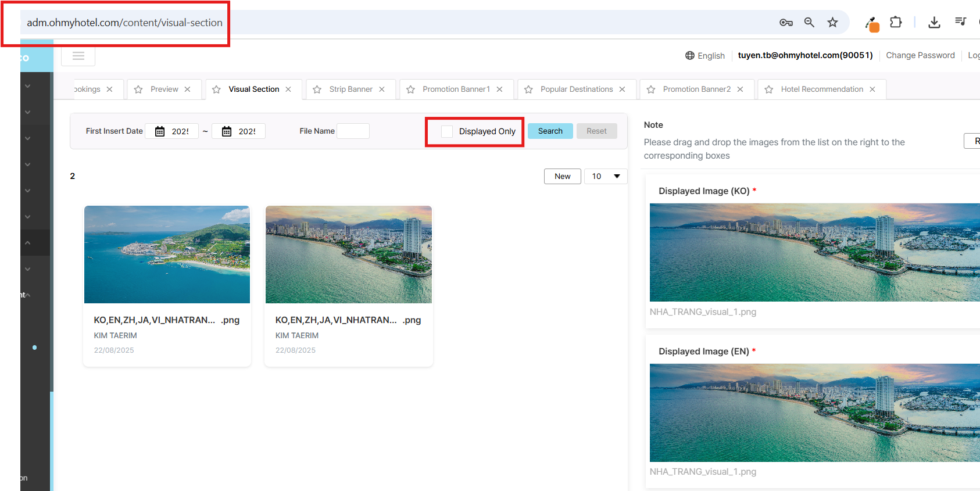Expand the first sidebar chevron
Screen dimensions: 980x491
tap(27, 86)
